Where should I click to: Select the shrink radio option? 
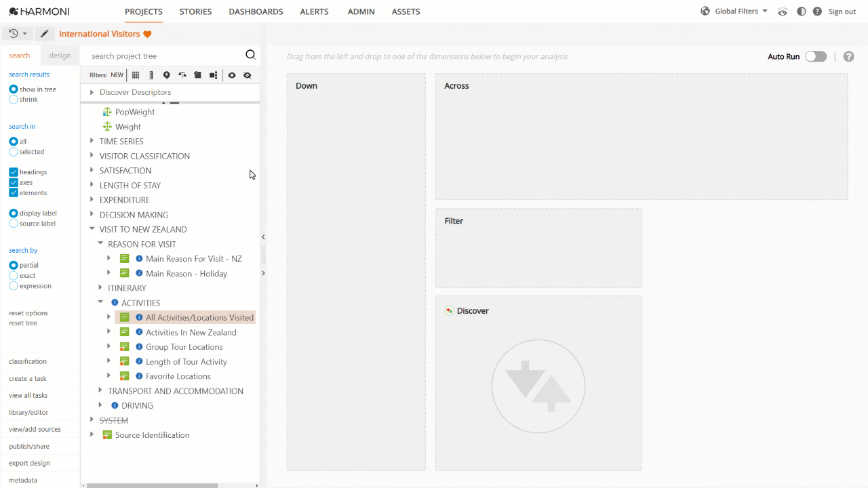[x=14, y=100]
